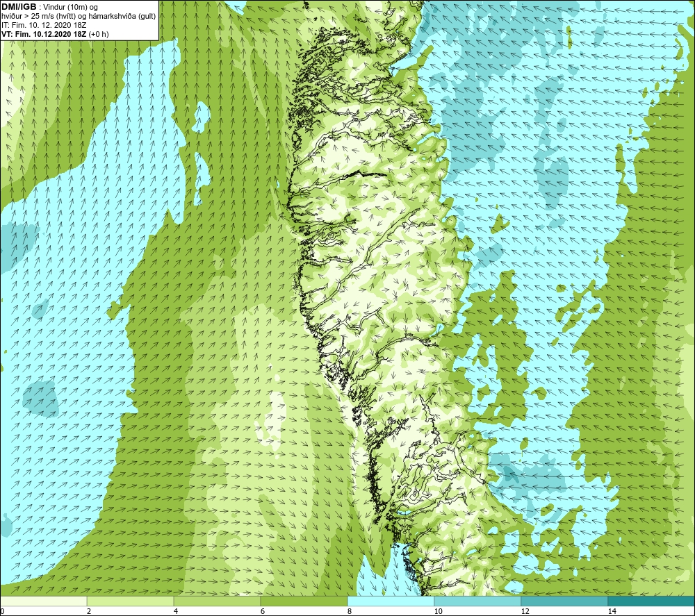Click the scale label '8'
Image resolution: width=695 pixels, height=616 pixels.
350,611
